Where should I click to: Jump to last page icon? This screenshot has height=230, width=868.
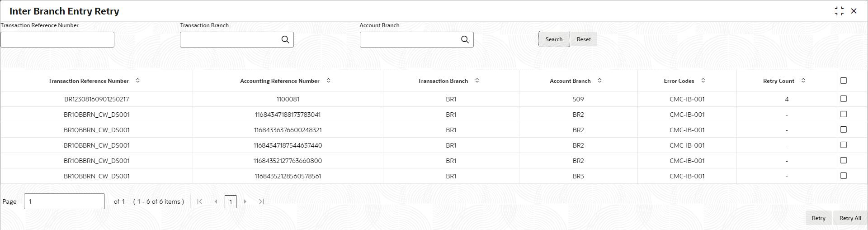point(261,201)
